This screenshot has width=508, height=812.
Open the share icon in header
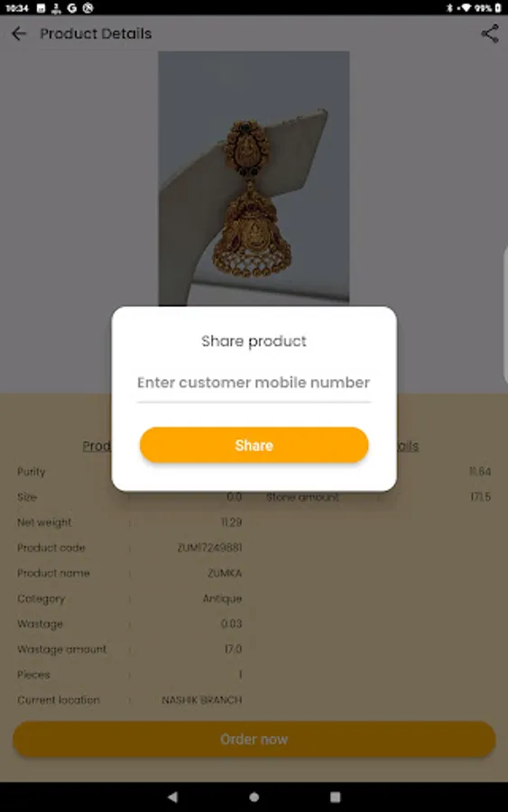click(489, 33)
